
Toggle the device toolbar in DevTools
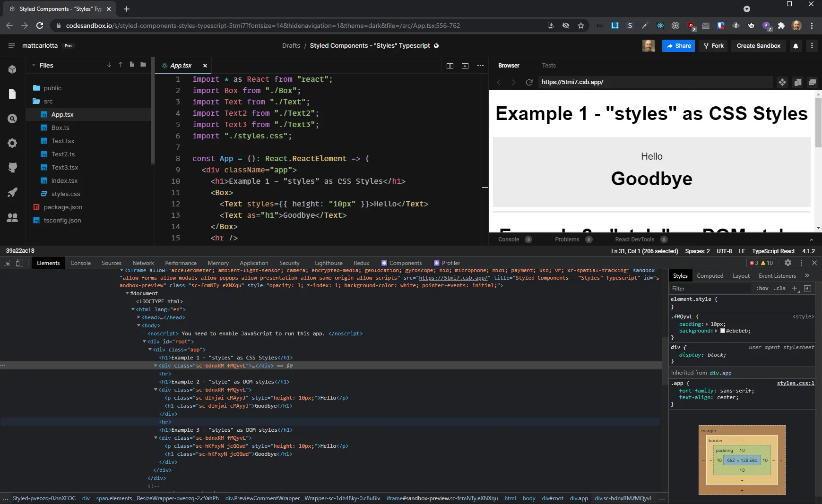click(19, 263)
